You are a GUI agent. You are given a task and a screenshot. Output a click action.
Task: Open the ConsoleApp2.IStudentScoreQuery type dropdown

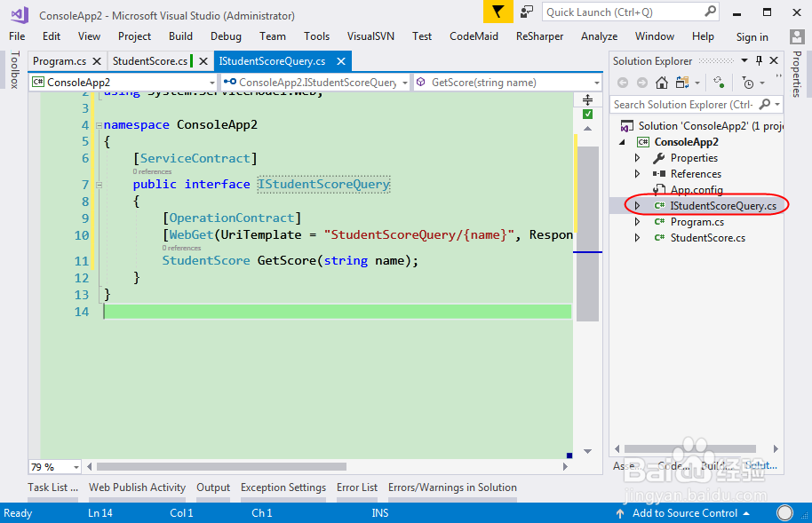pos(404,83)
